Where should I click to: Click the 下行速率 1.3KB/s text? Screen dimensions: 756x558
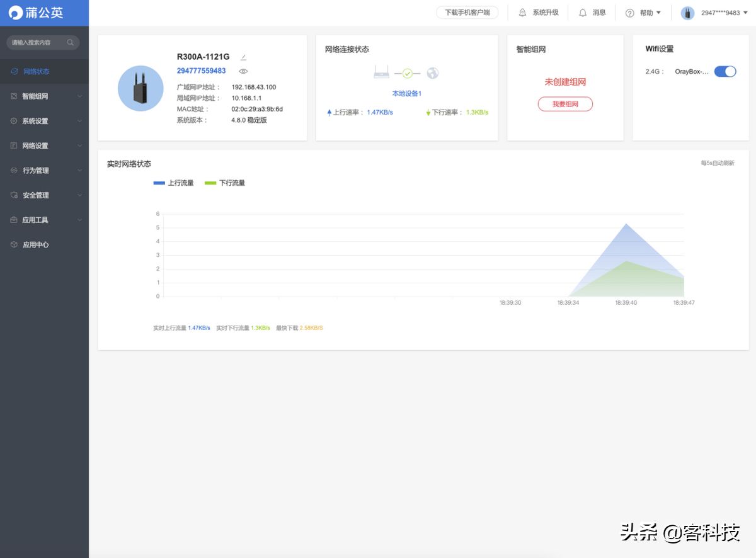tap(461, 113)
